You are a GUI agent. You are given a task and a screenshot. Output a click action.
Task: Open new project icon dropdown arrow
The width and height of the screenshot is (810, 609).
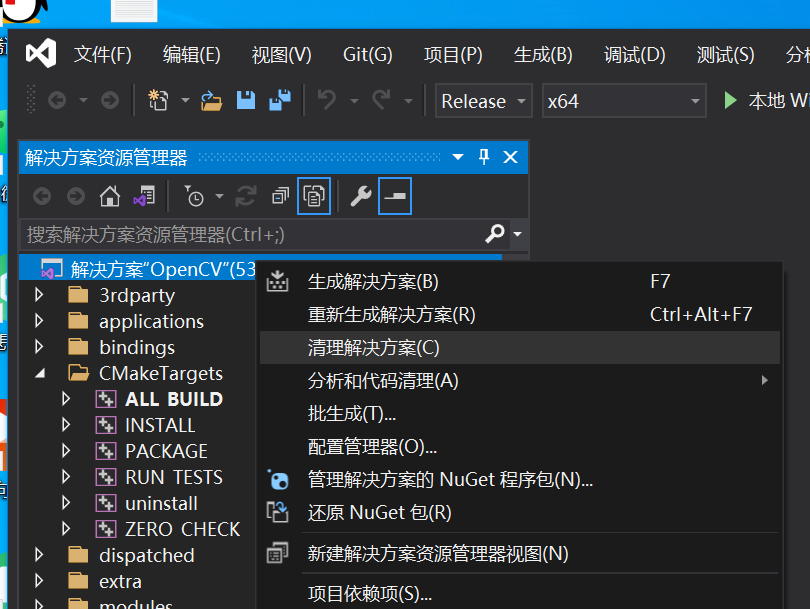[x=185, y=100]
